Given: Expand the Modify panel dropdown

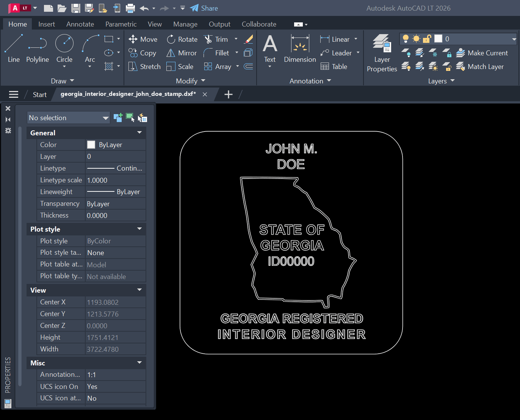Looking at the screenshot, I should [190, 81].
